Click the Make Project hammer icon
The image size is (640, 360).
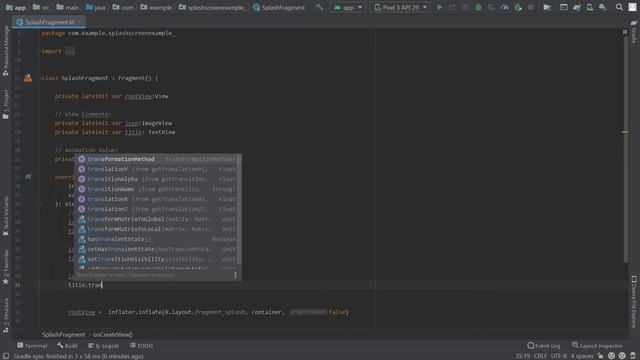319,7
